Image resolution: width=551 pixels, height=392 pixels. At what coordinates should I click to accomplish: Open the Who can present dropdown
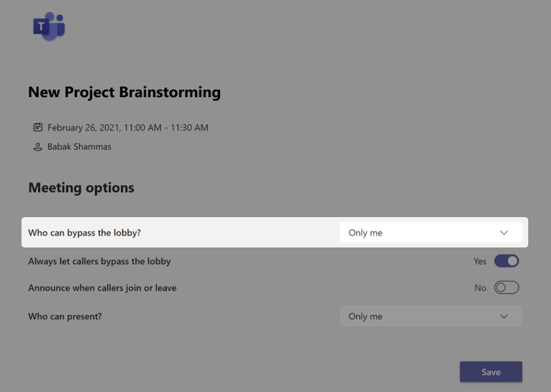click(x=431, y=316)
